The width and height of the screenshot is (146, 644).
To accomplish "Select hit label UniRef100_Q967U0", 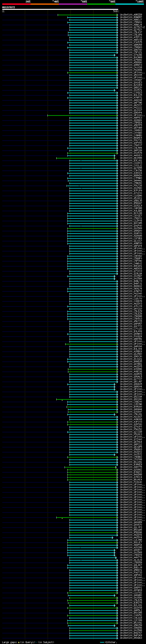I will pos(131,50).
